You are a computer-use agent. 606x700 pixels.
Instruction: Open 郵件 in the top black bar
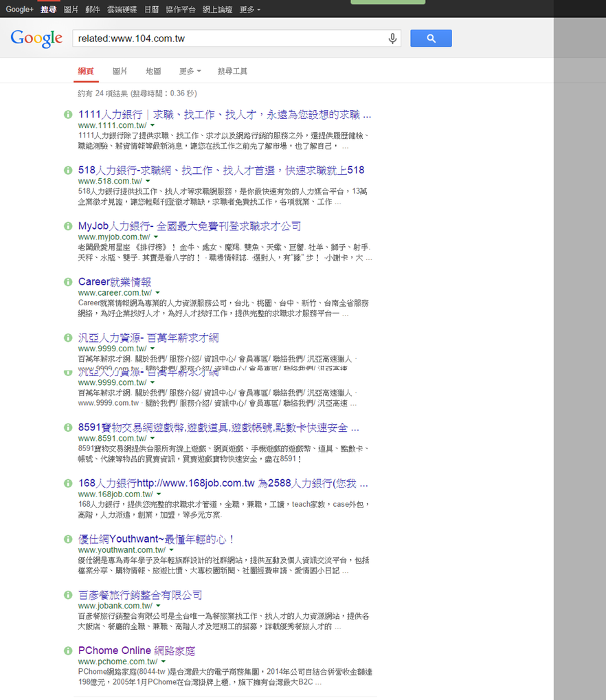click(x=93, y=10)
